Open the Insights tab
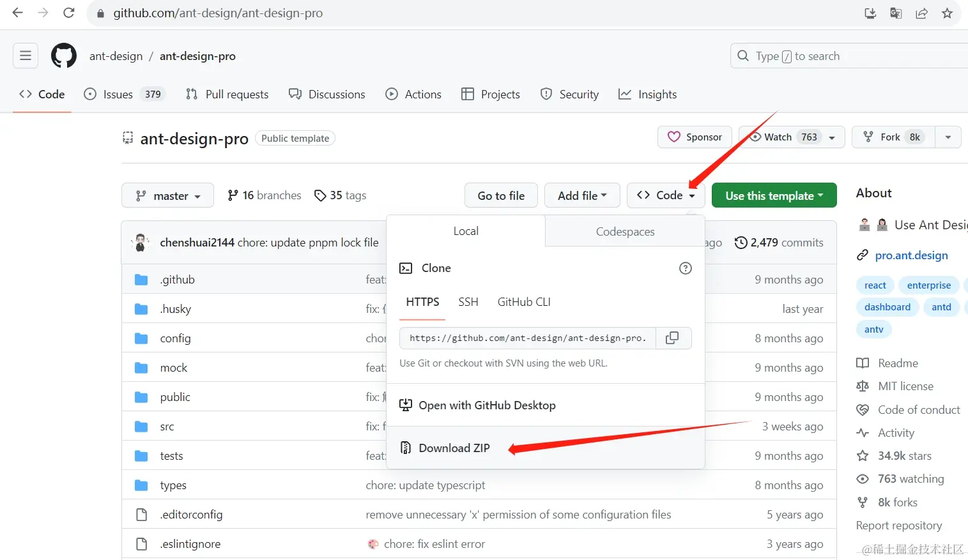The width and height of the screenshot is (968, 560). 647,95
